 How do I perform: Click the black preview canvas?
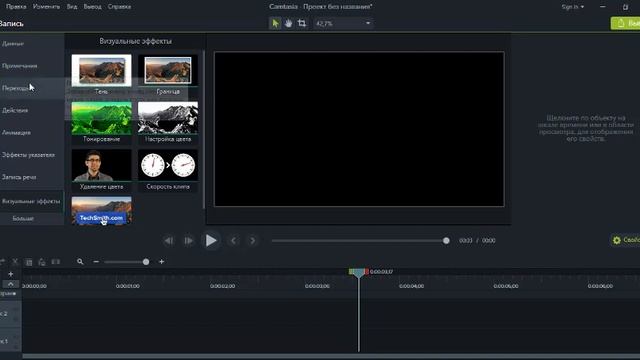point(359,129)
